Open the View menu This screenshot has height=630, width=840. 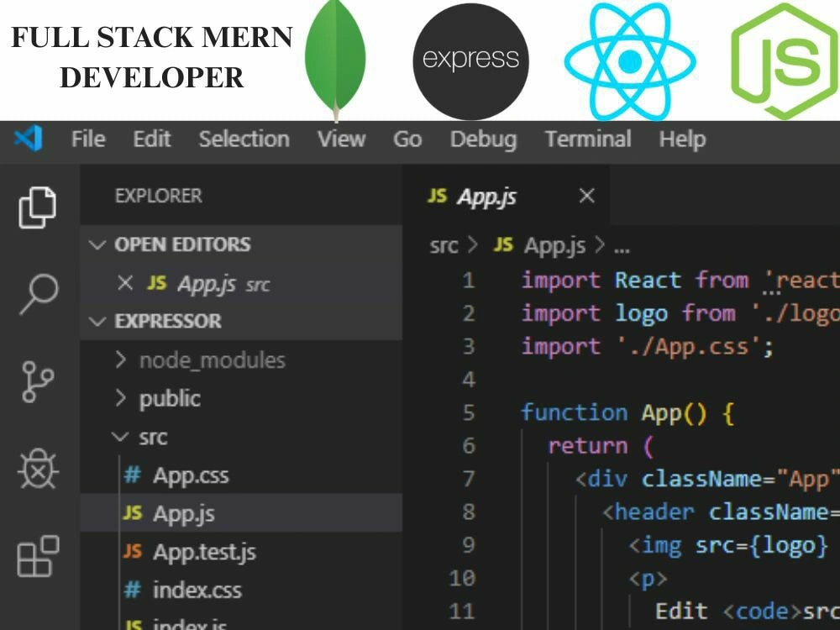coord(341,139)
